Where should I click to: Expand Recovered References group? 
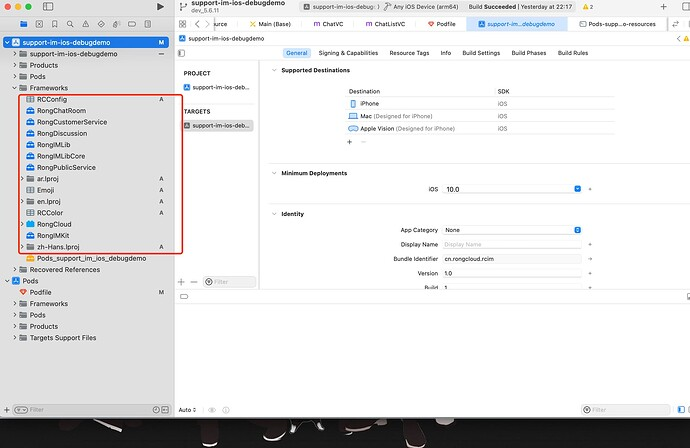click(x=15, y=269)
